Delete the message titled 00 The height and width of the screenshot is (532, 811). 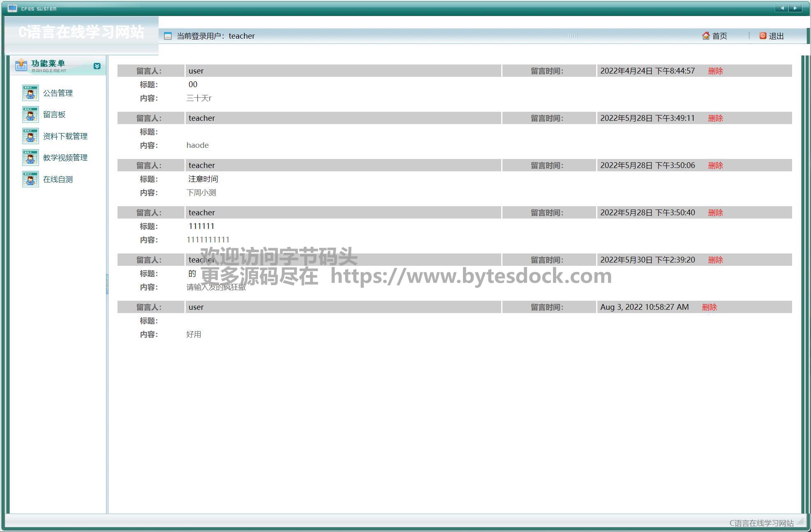tap(715, 71)
